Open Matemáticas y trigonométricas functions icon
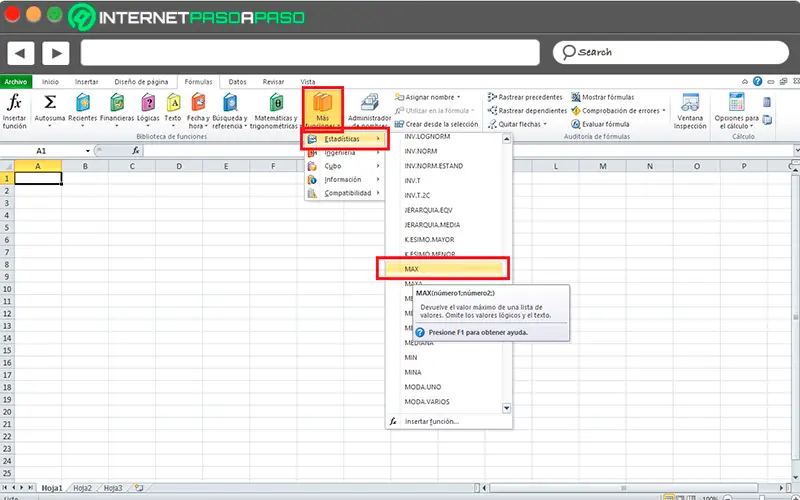This screenshot has height=500, width=800. point(276,103)
